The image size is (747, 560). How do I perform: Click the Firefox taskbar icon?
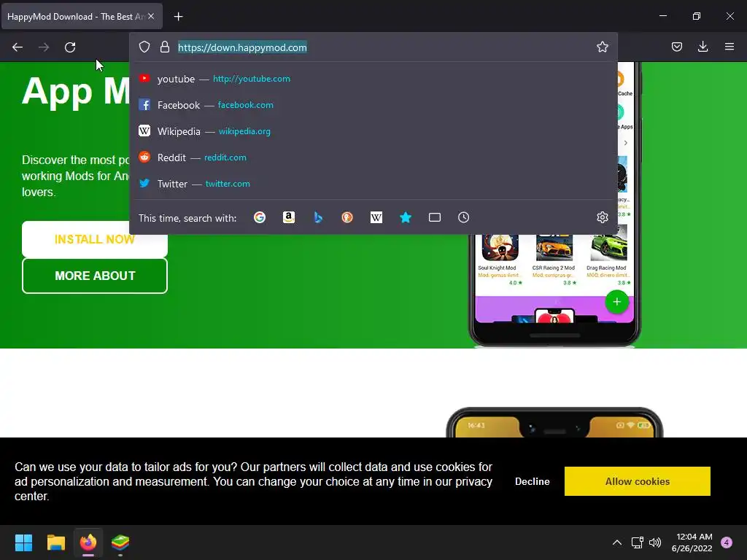pyautogui.click(x=88, y=542)
